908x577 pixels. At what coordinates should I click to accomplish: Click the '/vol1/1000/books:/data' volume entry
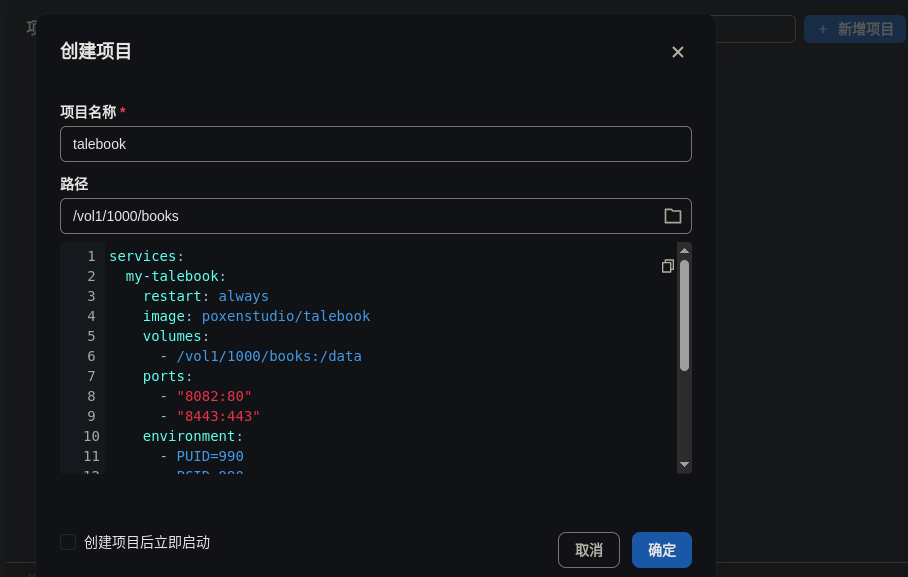[x=269, y=356]
